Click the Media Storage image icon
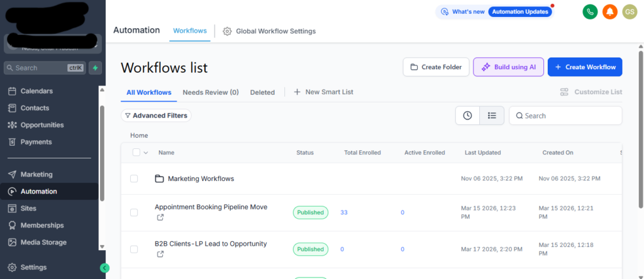This screenshot has height=279, width=644. tap(13, 243)
